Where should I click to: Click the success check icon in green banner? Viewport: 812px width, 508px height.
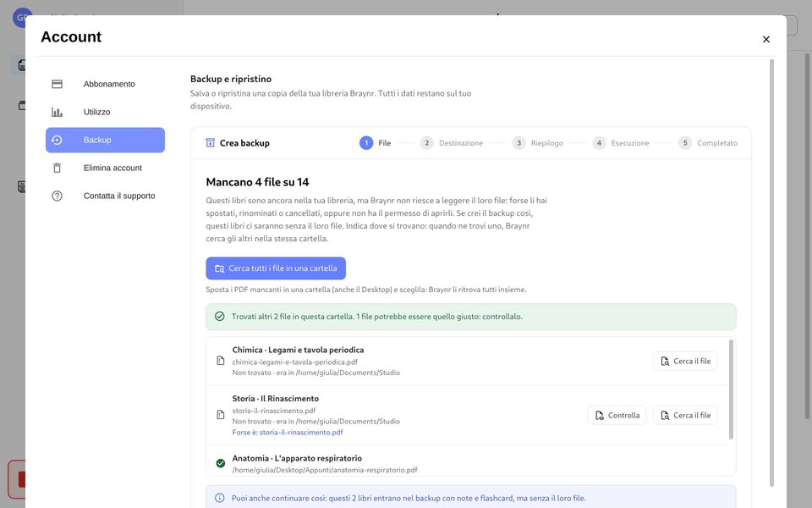(220, 316)
